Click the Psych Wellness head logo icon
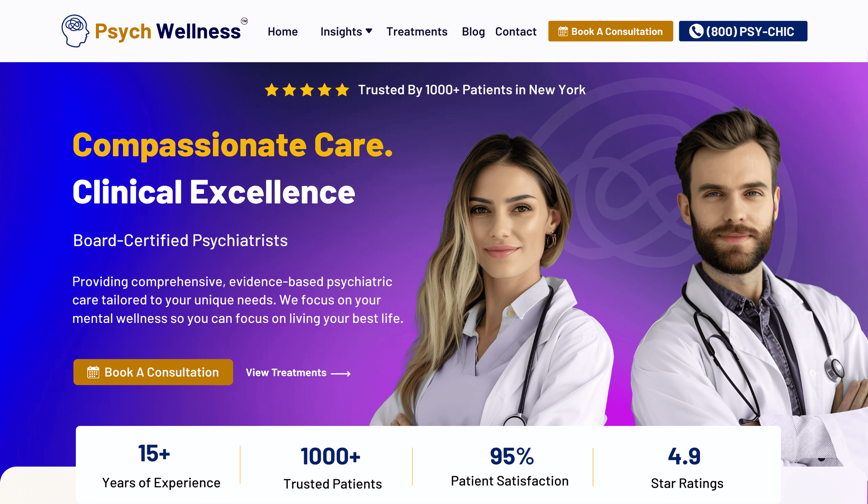Image resolution: width=868 pixels, height=504 pixels. pyautogui.click(x=75, y=31)
